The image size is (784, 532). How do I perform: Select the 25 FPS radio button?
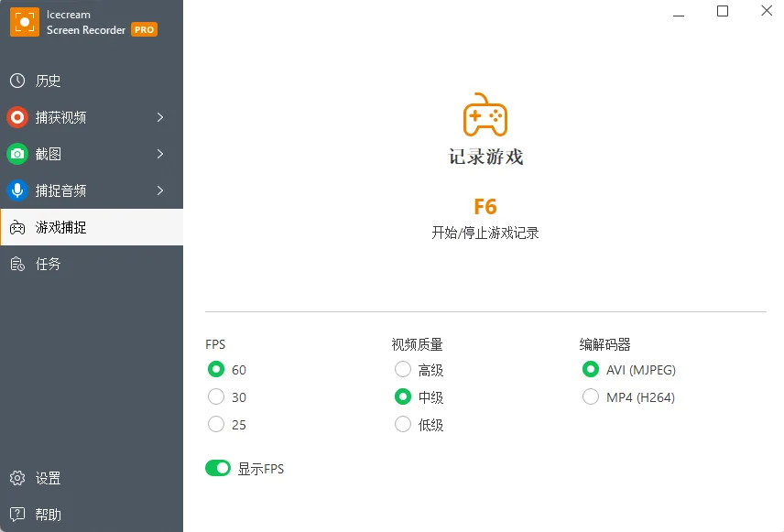pos(216,424)
